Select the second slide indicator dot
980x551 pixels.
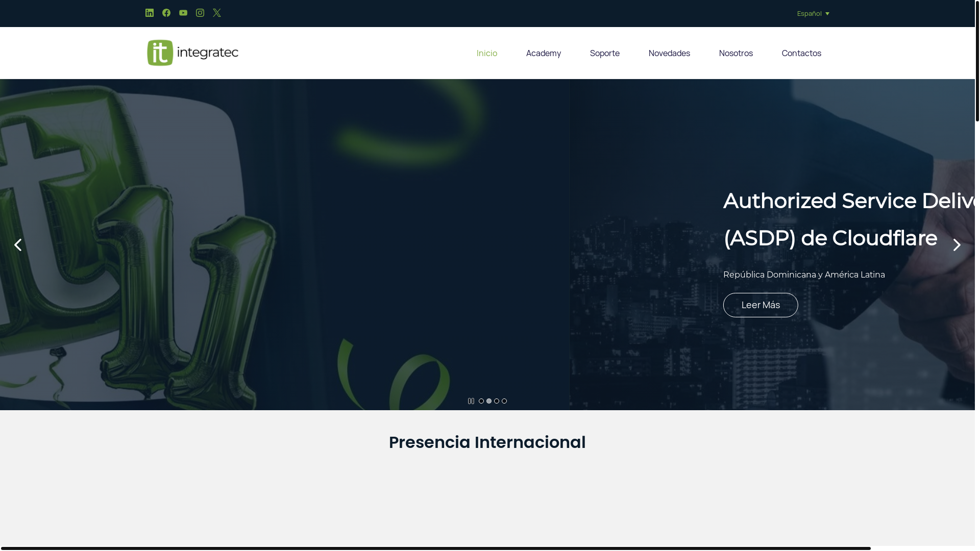pyautogui.click(x=489, y=401)
